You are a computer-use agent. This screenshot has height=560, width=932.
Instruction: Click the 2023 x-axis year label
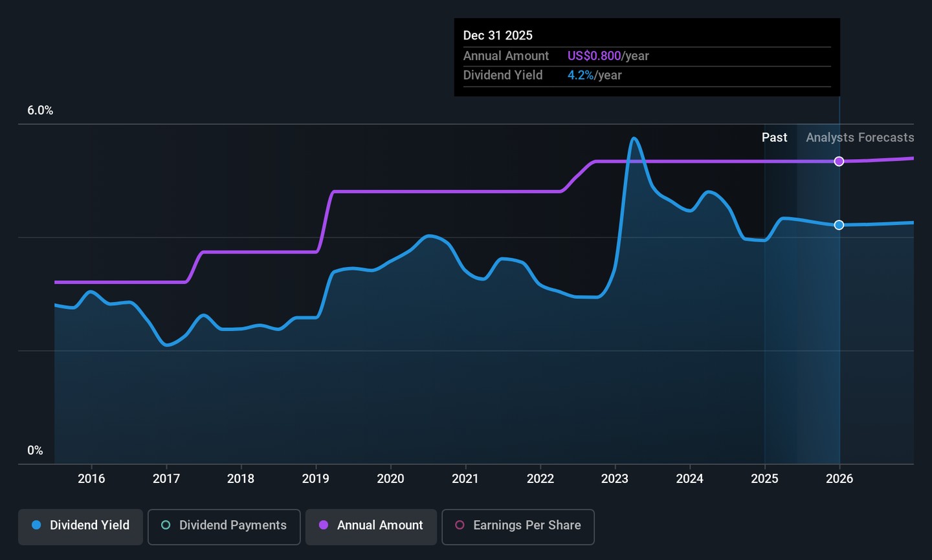click(615, 479)
